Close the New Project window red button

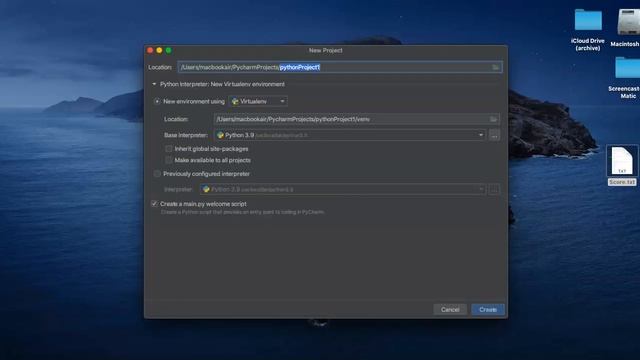click(150, 50)
